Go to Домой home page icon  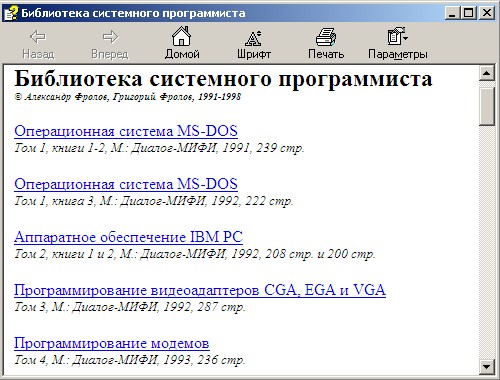tap(182, 36)
